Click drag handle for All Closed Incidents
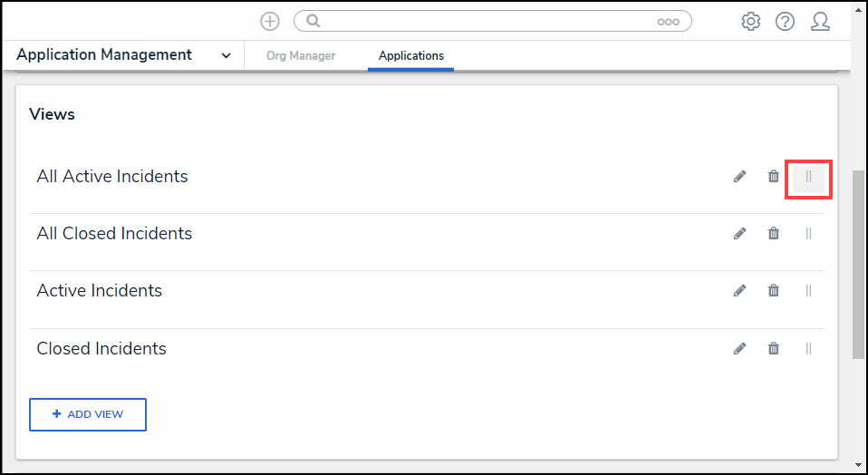 [x=809, y=234]
